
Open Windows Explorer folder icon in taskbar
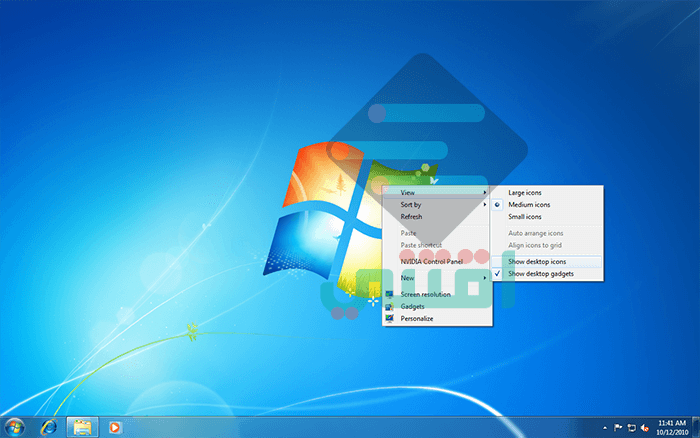click(x=82, y=427)
